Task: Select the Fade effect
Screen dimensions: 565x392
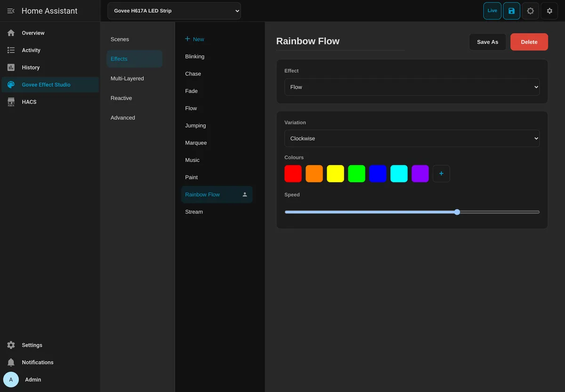Action: [217, 91]
